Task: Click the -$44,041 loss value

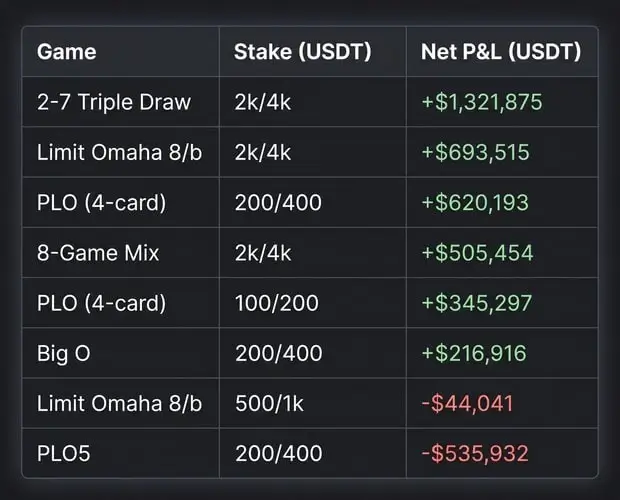Action: [x=467, y=404]
